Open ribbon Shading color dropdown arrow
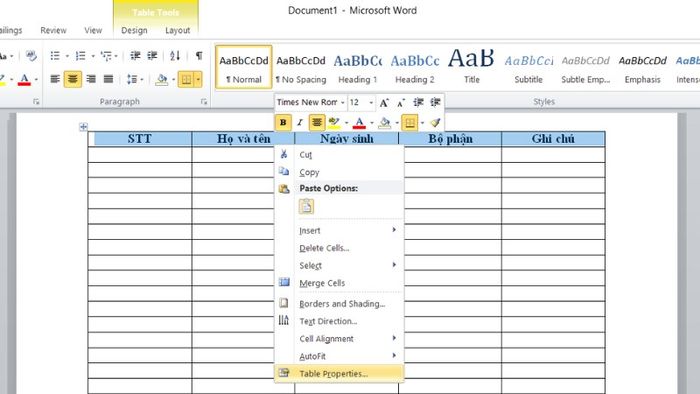 173,80
